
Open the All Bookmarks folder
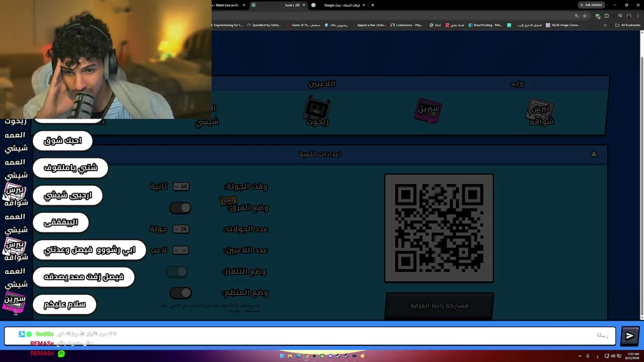click(x=627, y=25)
